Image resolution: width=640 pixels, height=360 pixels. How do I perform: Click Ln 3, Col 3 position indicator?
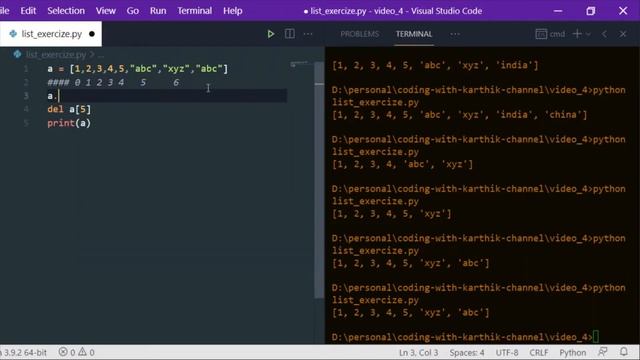point(418,352)
